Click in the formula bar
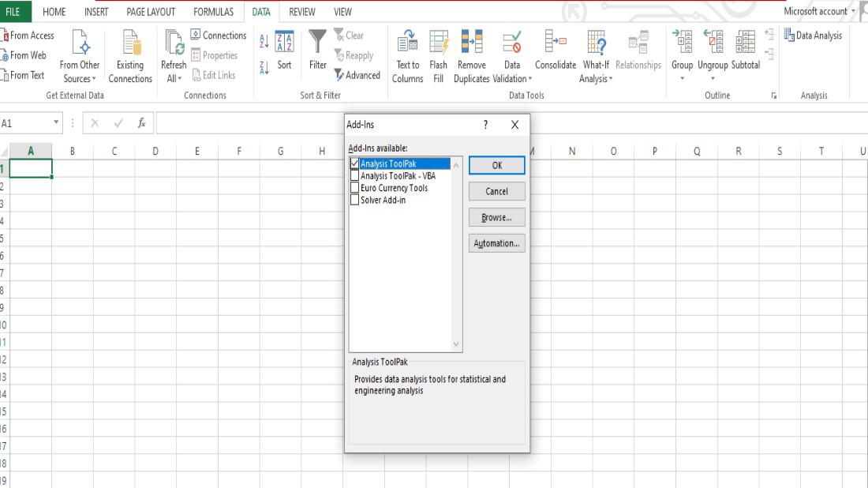 tap(249, 123)
